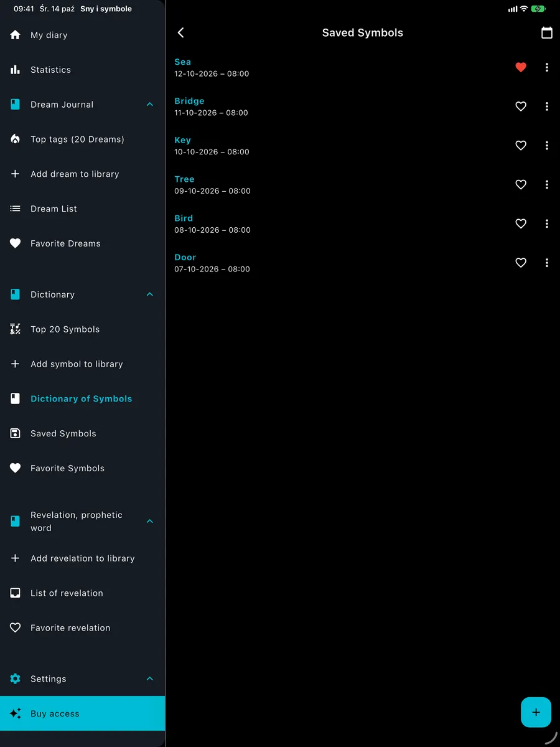This screenshot has width=560, height=747.
Task: Open more options for Tree
Action: tap(547, 185)
